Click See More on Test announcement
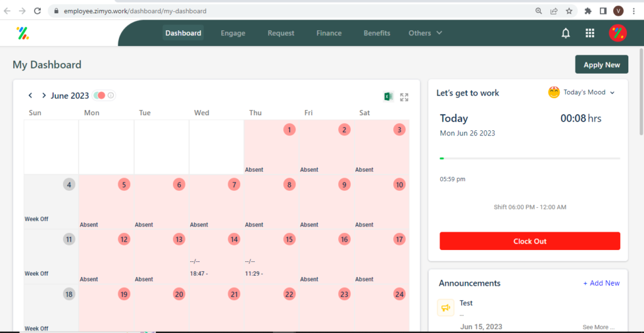 click(x=599, y=327)
